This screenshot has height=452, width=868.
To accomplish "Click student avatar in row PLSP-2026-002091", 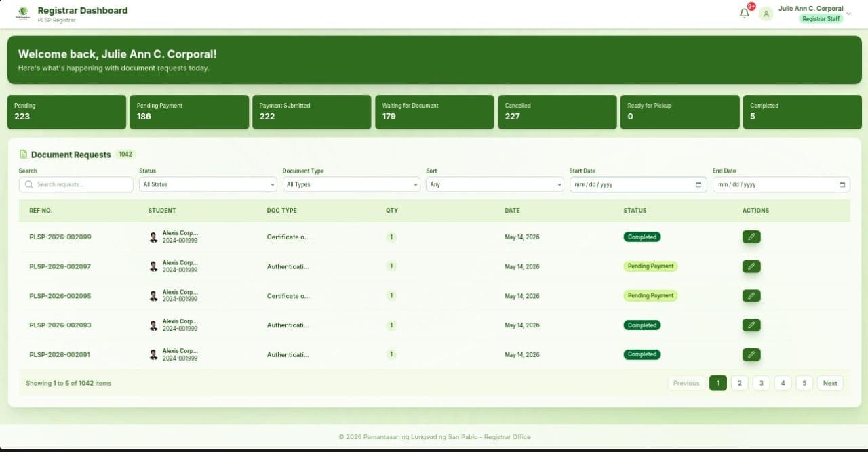I will pos(154,354).
